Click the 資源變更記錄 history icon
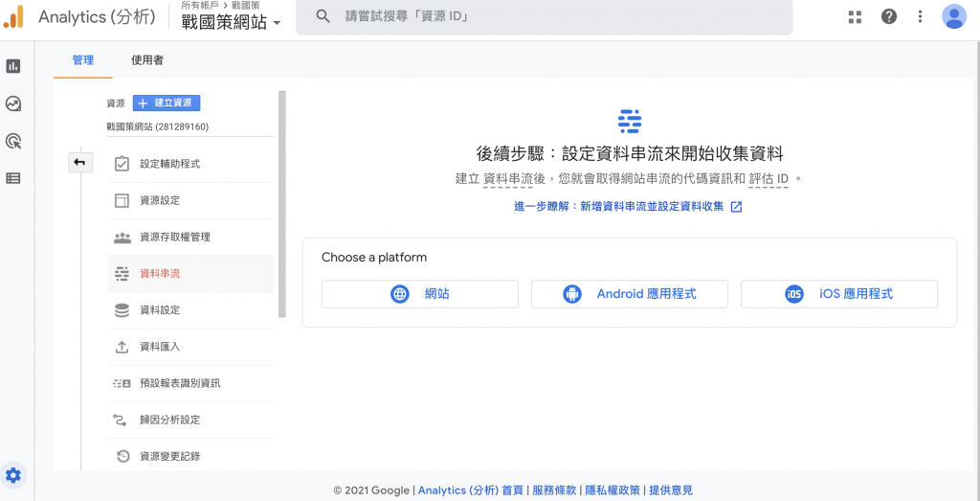The height and width of the screenshot is (501, 980). tap(122, 456)
